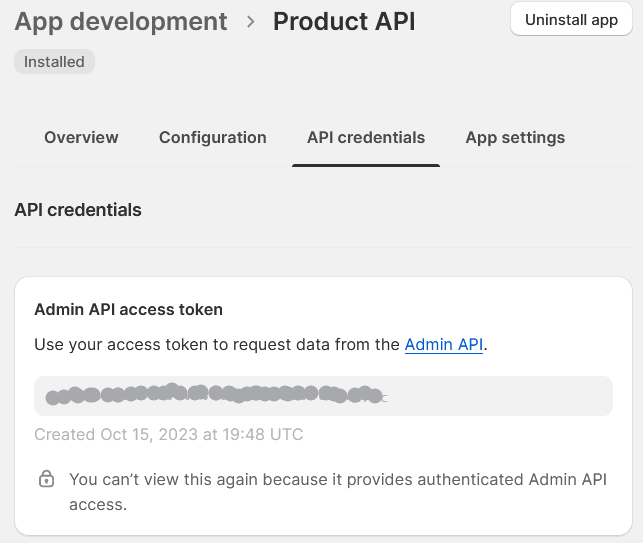Click the Product API page title
The image size is (643, 543).
click(x=344, y=21)
